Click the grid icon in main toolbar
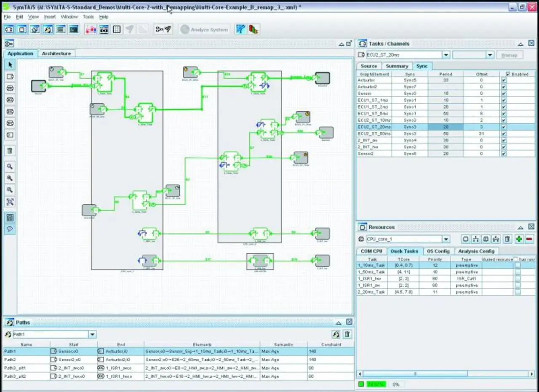 pyautogui.click(x=117, y=29)
